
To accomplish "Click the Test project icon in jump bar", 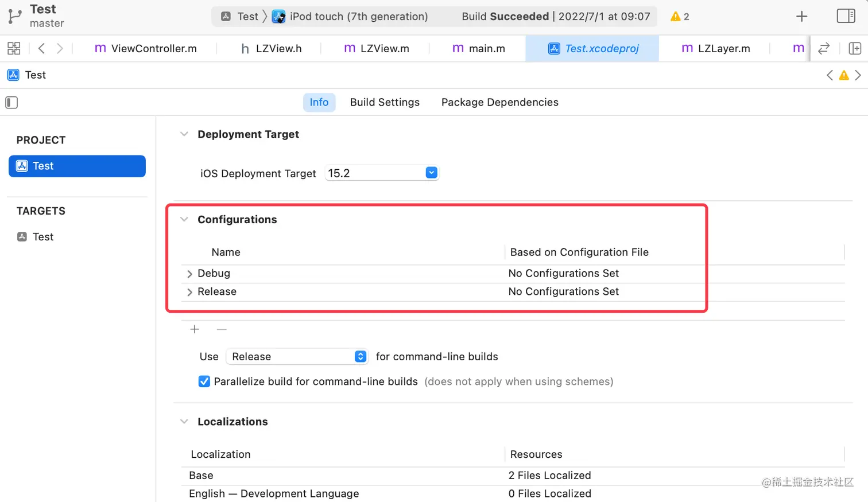I will [x=13, y=75].
